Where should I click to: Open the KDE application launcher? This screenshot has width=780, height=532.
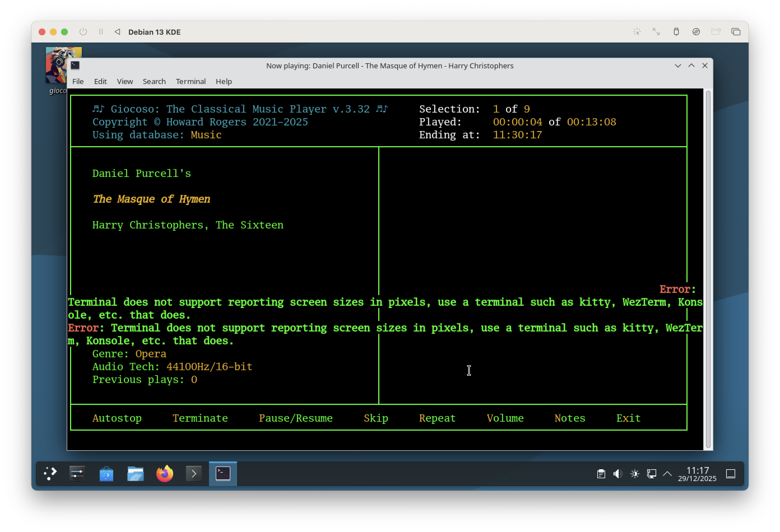click(x=50, y=474)
